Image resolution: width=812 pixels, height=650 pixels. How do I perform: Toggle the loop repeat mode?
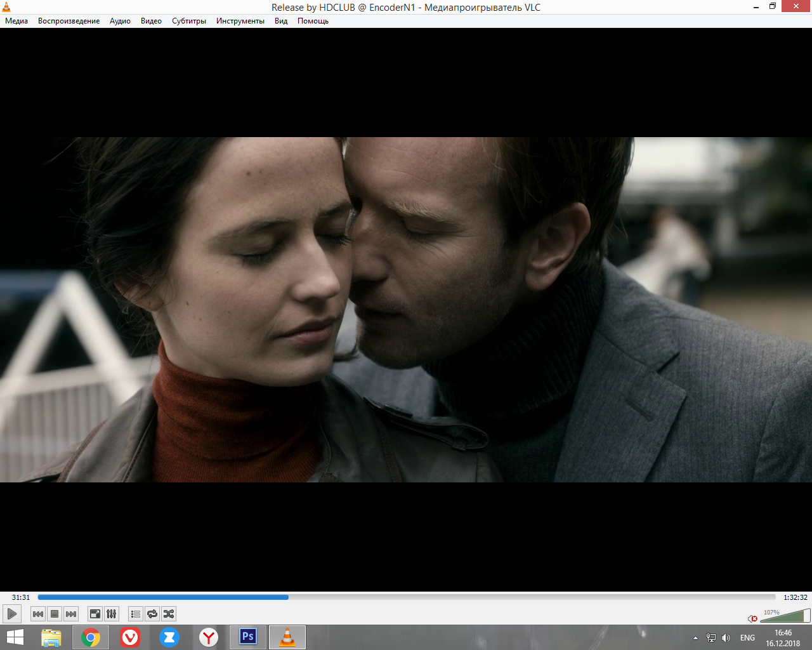coord(152,614)
